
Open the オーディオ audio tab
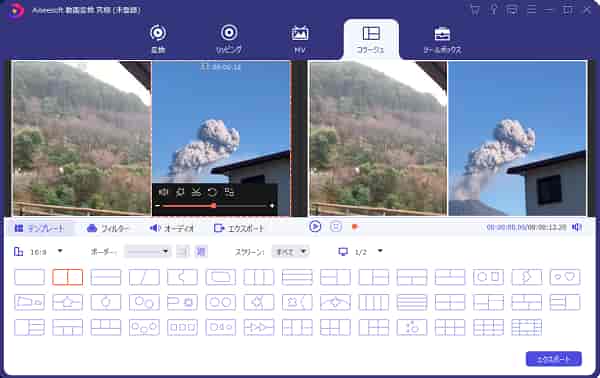coord(171,228)
